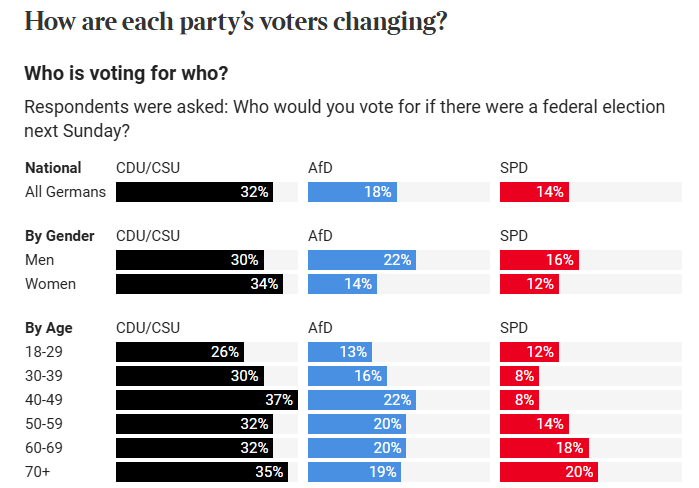Click the Who is voting for who? title
Viewport: 699px width, 488px height.
point(126,74)
